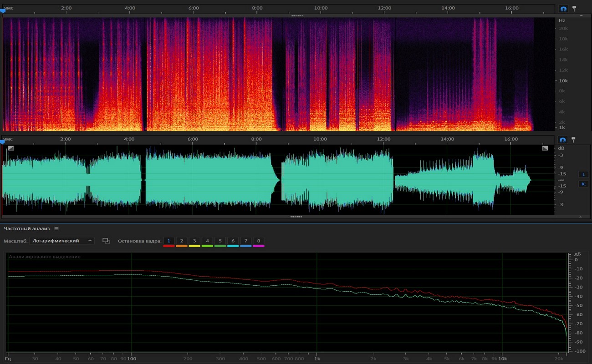
Task: Click pin icon beside spectrogram timeline
Action: click(x=574, y=9)
